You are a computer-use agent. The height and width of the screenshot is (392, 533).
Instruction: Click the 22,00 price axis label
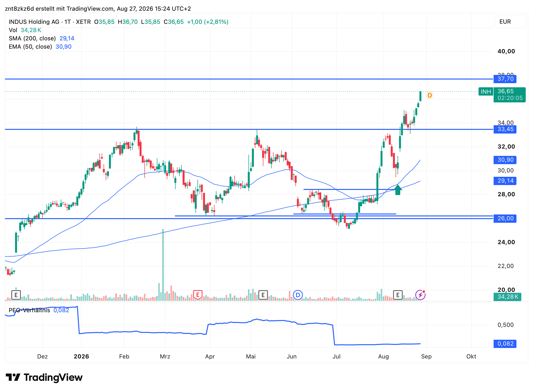(506, 266)
